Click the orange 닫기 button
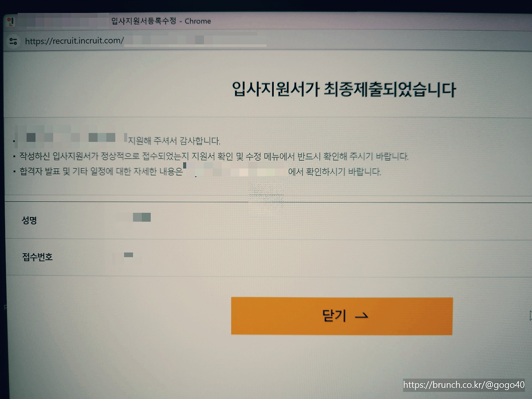Screen dimensions: 532x399 [x=342, y=316]
